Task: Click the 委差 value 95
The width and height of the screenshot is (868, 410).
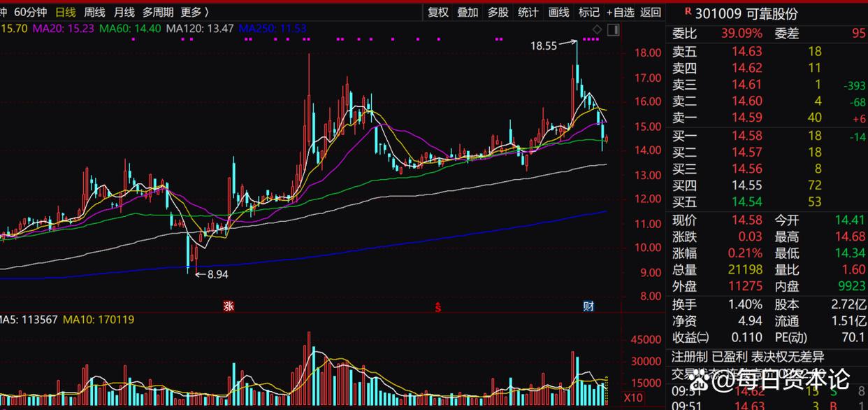Action: tap(858, 34)
